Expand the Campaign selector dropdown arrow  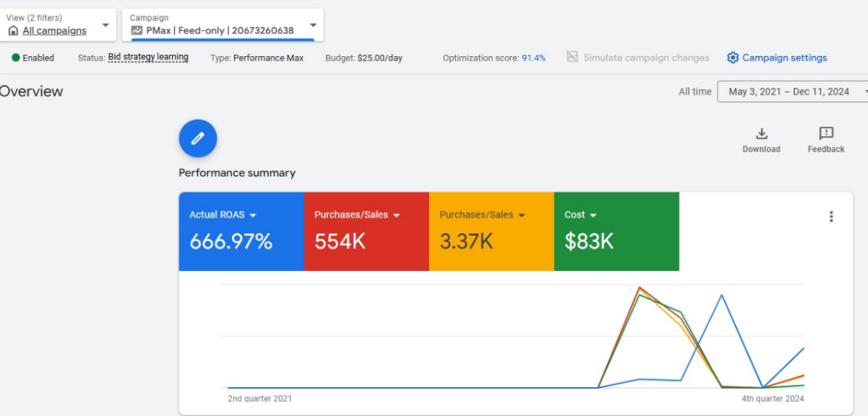(312, 25)
